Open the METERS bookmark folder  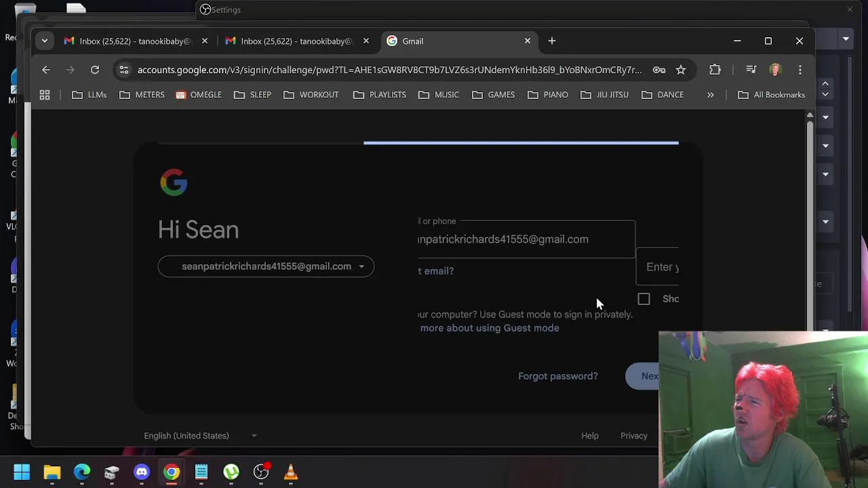coord(142,95)
